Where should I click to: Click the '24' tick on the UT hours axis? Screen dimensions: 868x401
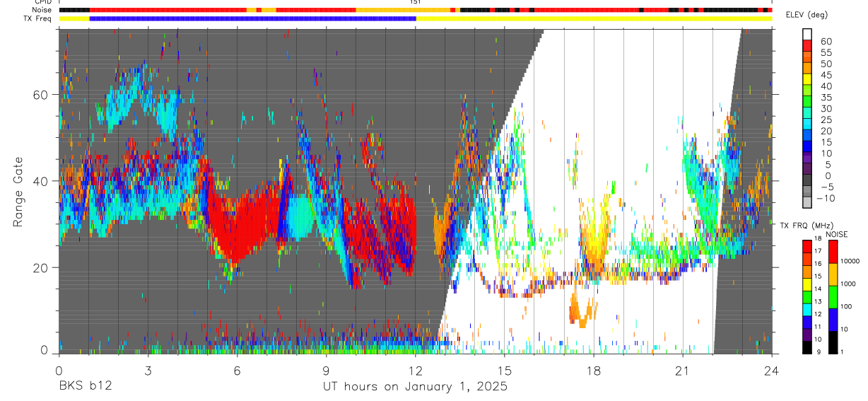coord(771,370)
